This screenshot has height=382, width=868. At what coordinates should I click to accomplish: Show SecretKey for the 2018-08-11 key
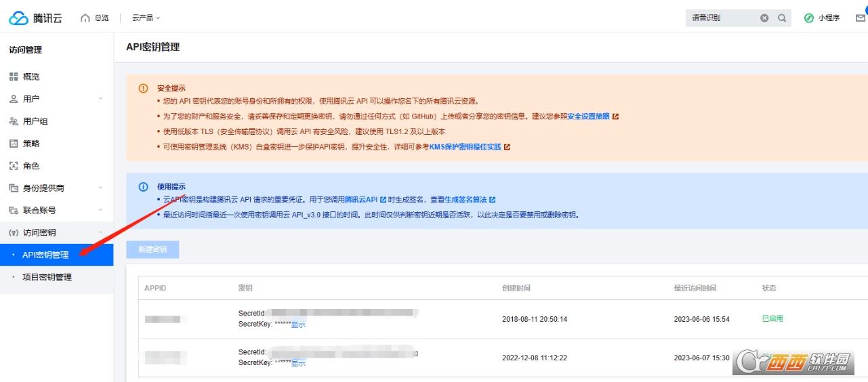point(298,324)
